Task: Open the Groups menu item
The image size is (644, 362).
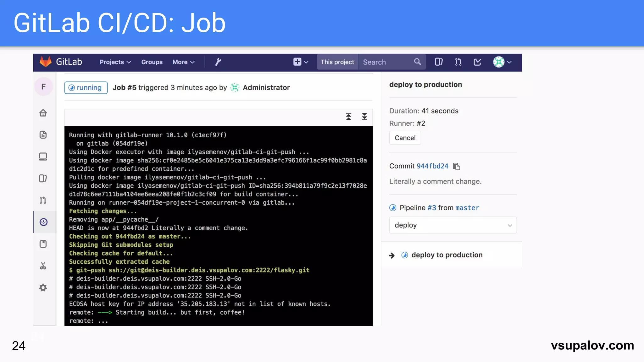Action: click(152, 62)
